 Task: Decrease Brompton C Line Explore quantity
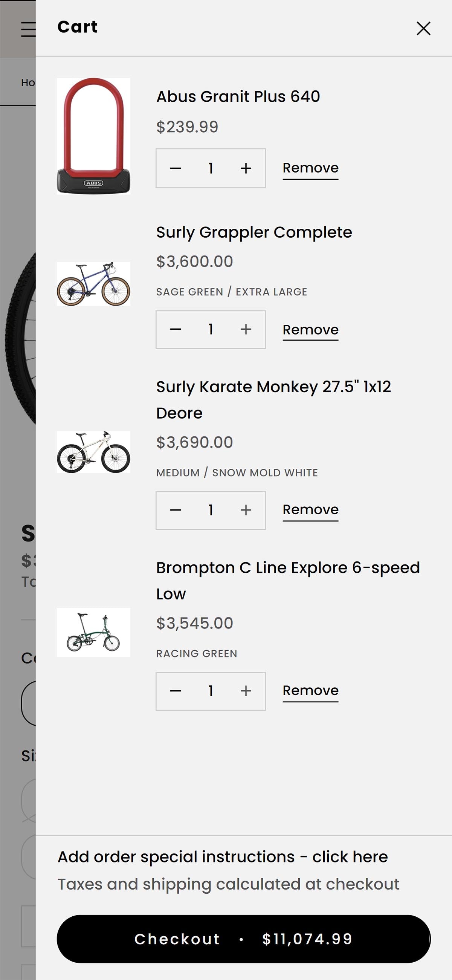coord(176,691)
